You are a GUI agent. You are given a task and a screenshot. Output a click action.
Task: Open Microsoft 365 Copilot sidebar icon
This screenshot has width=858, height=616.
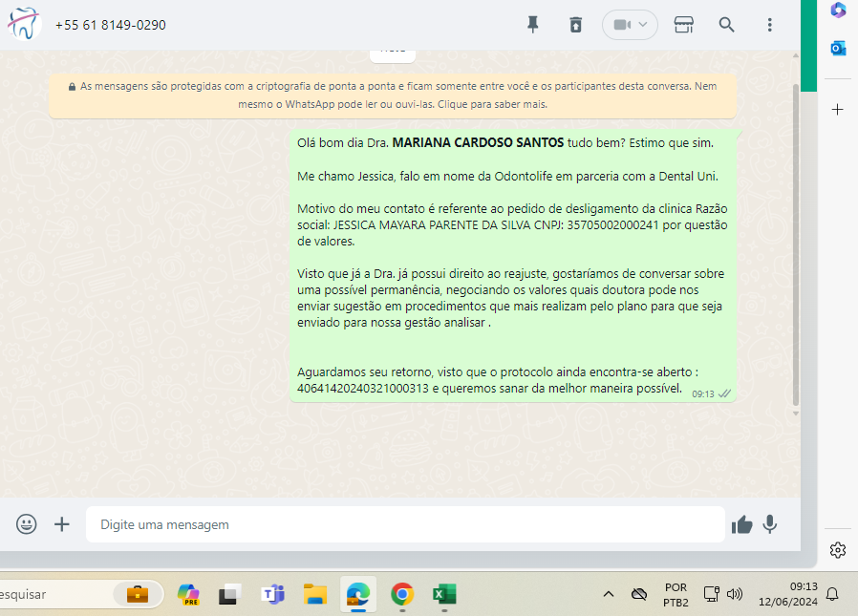point(838,11)
